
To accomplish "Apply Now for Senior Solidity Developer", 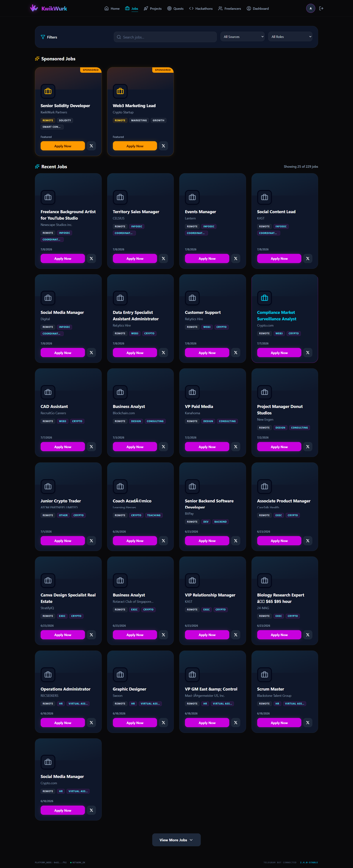I will pos(63,146).
